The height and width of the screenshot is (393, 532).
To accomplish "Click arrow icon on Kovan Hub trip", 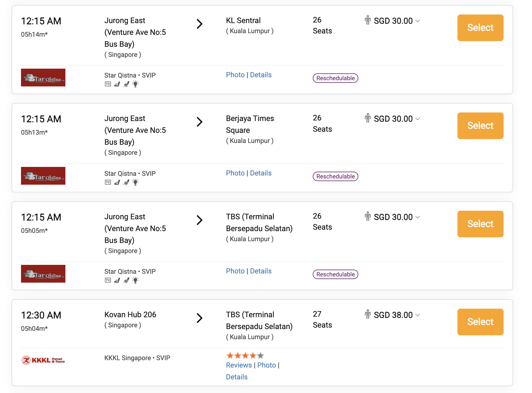I will click(200, 318).
